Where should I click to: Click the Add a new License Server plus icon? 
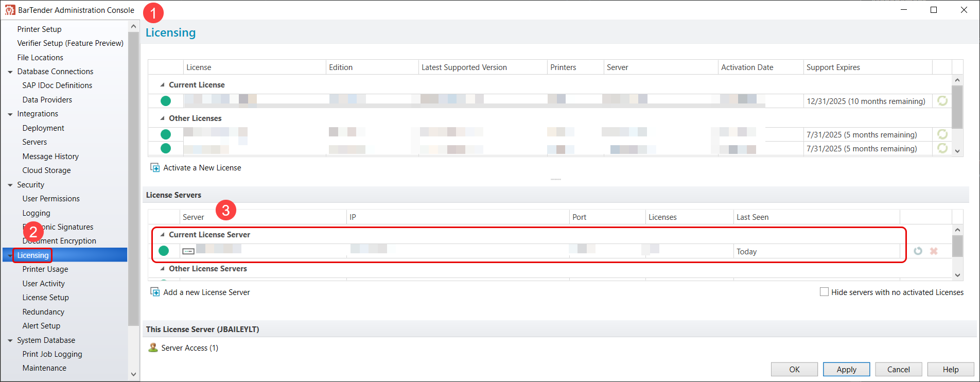pos(155,292)
